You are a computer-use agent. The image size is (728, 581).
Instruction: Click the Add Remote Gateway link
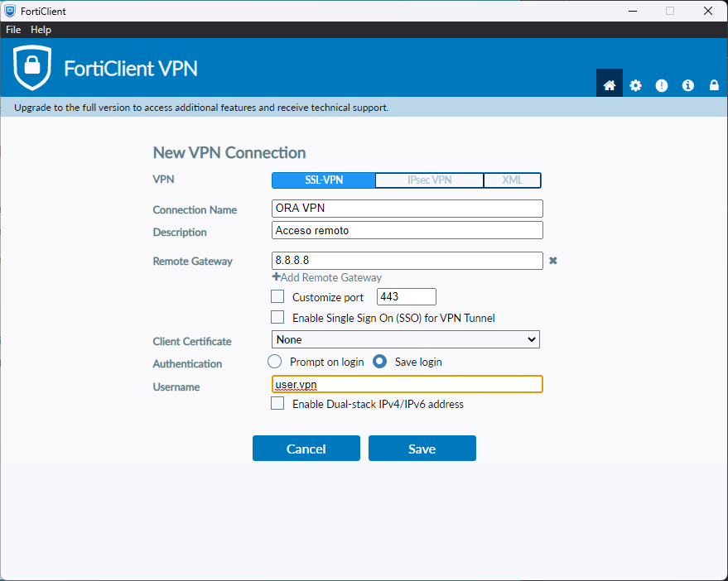327,277
